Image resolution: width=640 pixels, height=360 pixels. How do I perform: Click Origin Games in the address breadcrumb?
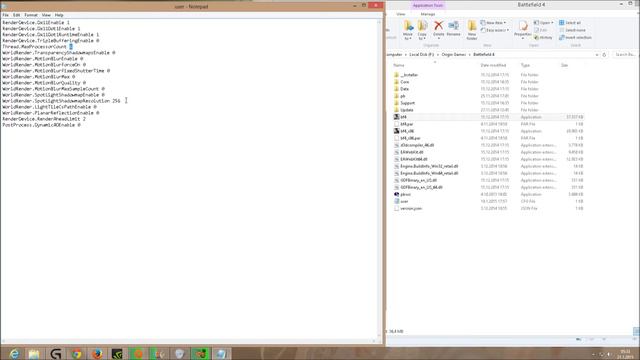coord(453,55)
